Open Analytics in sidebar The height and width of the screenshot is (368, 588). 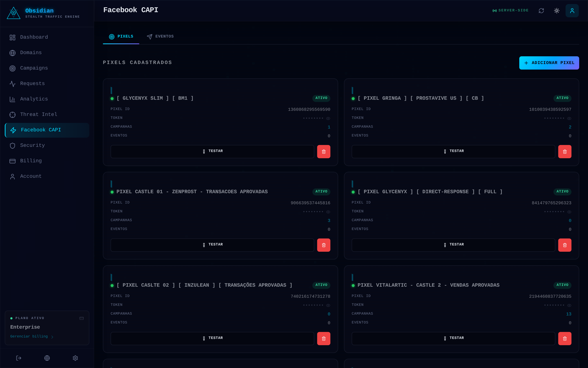click(47, 99)
